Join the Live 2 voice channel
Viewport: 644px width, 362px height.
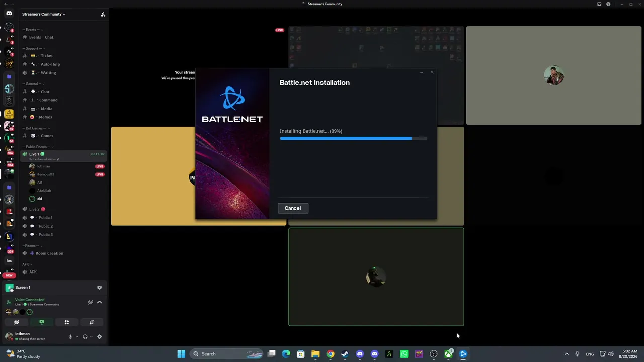click(x=63, y=209)
